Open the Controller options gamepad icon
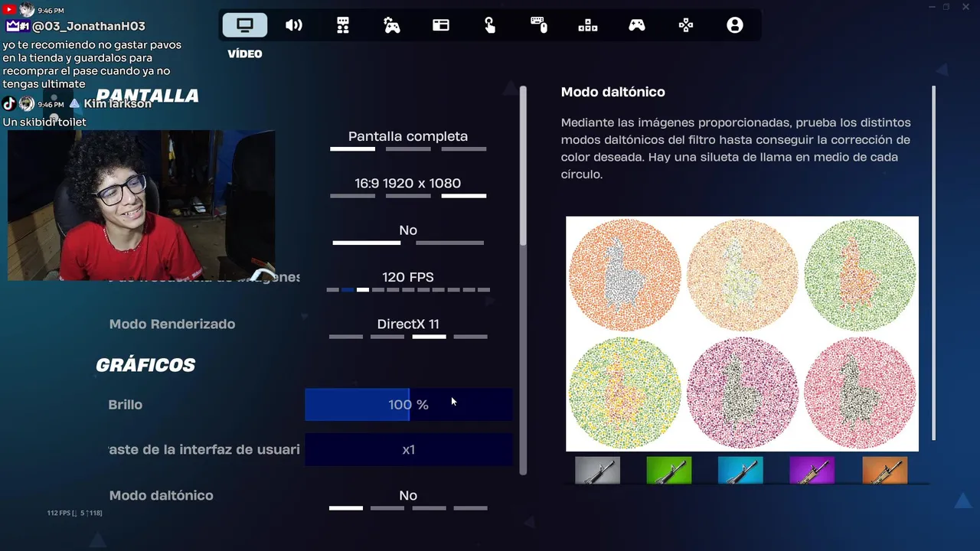980x551 pixels. (x=637, y=25)
